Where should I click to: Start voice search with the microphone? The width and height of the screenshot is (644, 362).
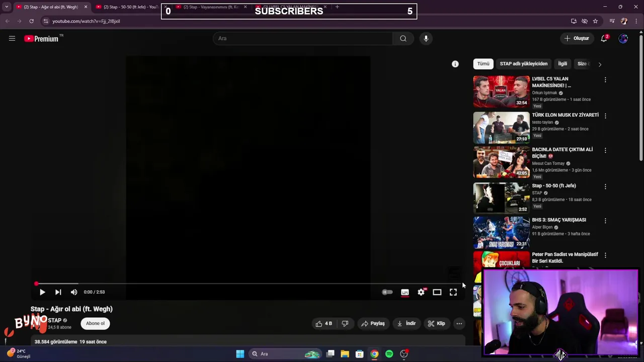(x=426, y=38)
